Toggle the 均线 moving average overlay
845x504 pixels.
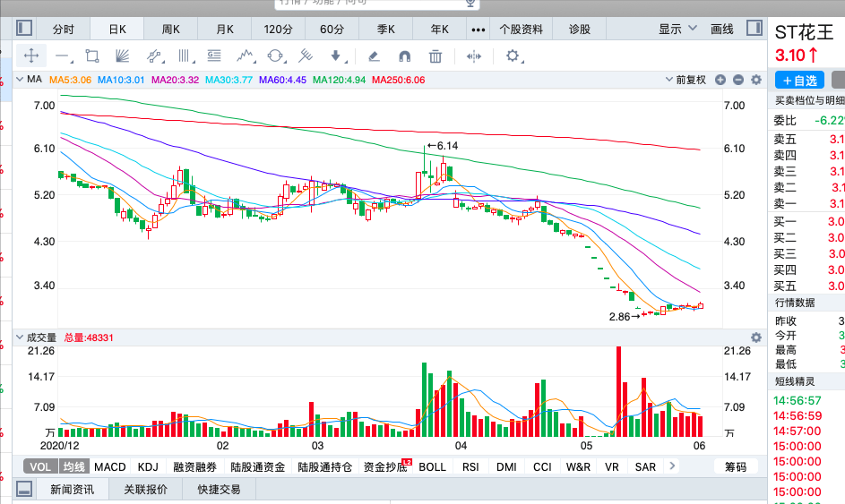coord(73,466)
